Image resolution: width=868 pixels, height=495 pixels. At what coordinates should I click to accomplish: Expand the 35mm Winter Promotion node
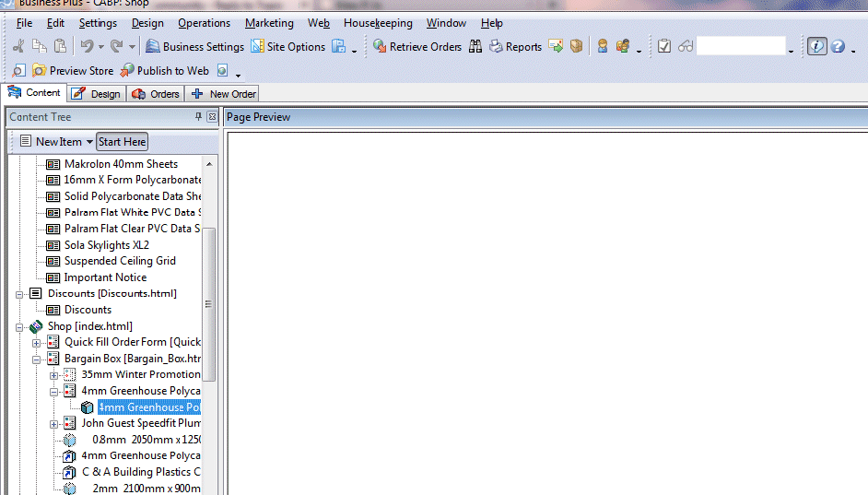[54, 375]
